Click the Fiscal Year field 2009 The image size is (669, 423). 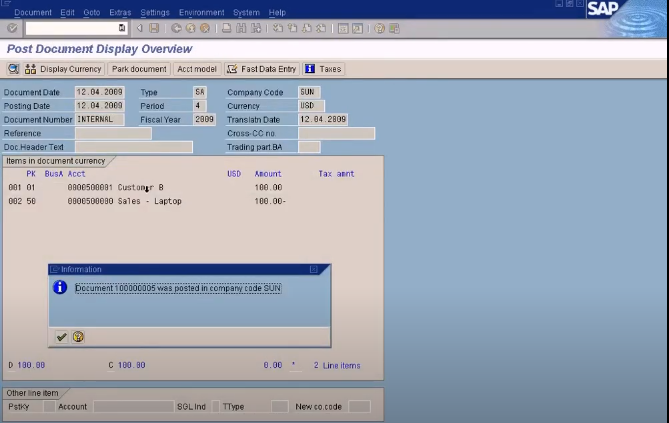204,120
